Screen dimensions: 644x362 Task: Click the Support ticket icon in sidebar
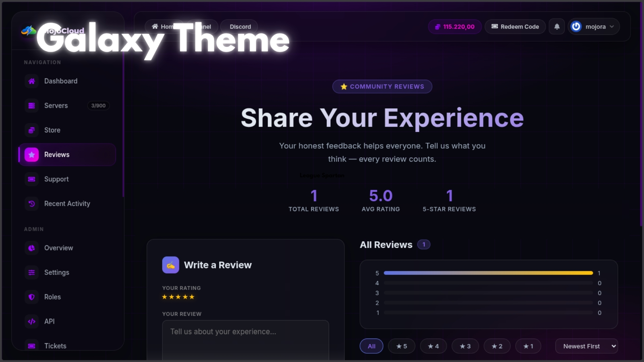click(x=32, y=179)
